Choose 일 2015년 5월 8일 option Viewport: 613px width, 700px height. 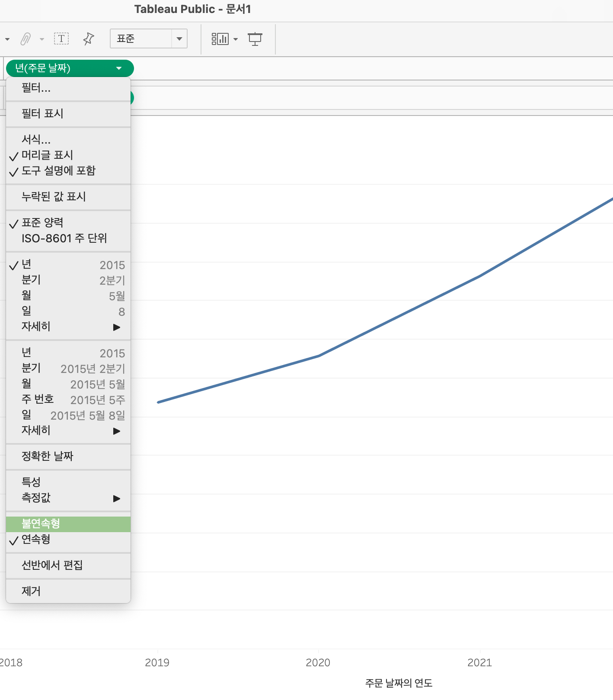pyautogui.click(x=68, y=415)
